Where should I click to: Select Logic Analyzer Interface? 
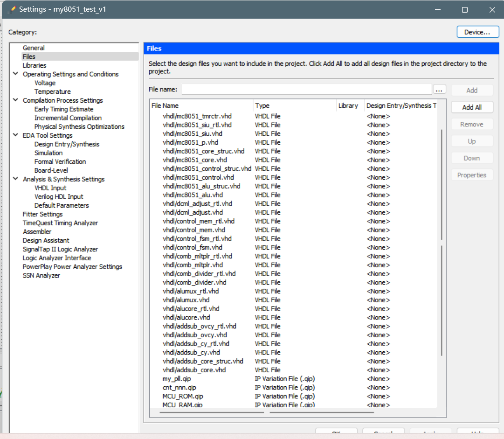coord(56,258)
